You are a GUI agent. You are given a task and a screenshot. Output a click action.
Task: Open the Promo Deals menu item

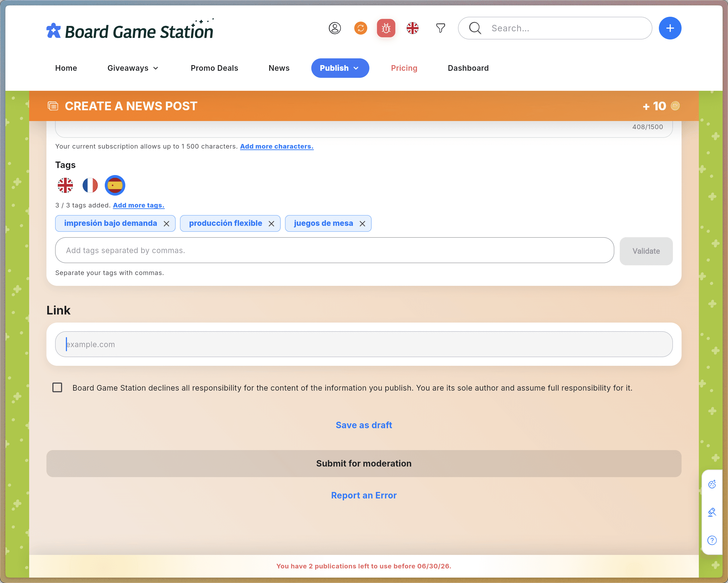(214, 68)
